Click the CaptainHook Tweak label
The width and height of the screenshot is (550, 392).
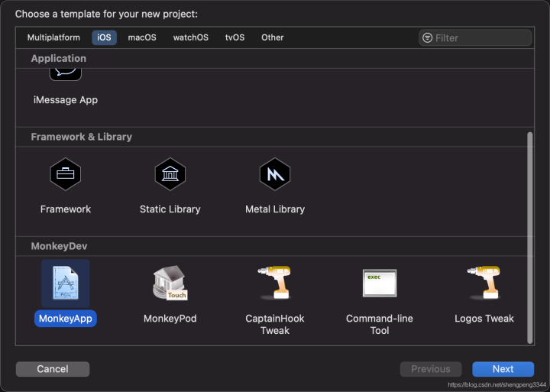pyautogui.click(x=275, y=324)
